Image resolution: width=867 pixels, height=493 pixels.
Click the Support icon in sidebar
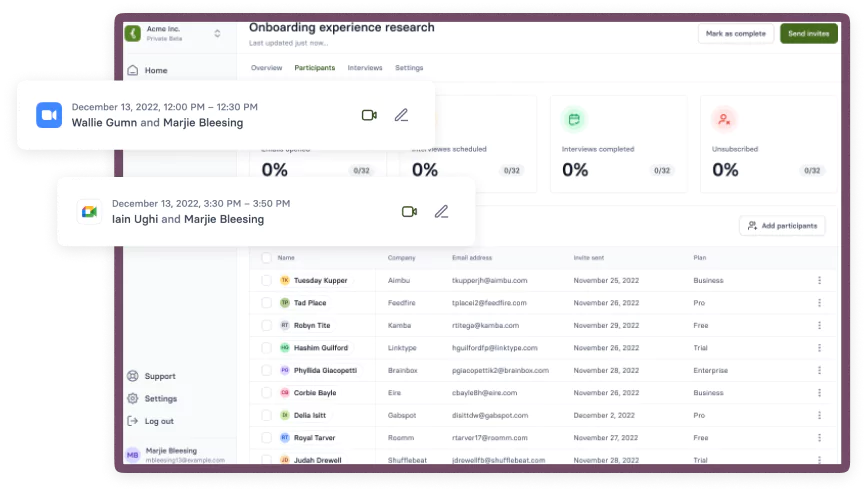pos(133,376)
